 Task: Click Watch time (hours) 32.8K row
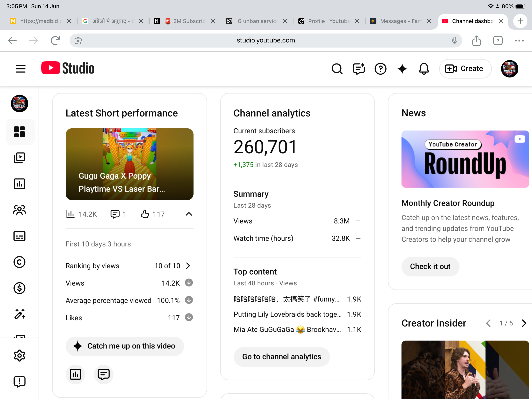point(297,238)
